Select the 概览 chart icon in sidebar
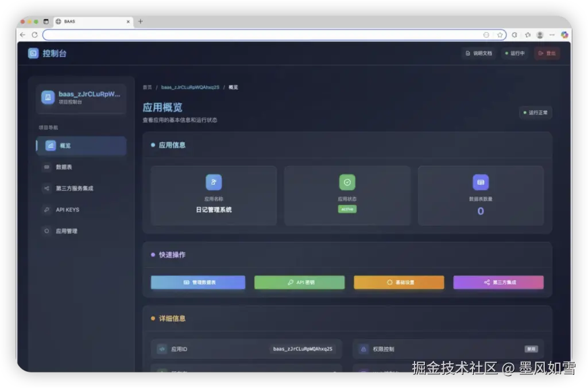 (50, 145)
